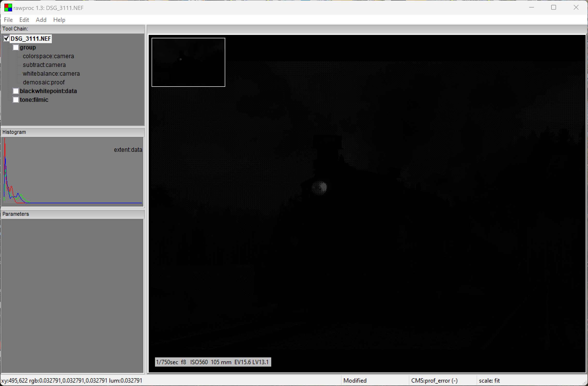Select whitebalance:camera in the tool chain
Viewport: 588px width, 386px height.
tap(51, 74)
